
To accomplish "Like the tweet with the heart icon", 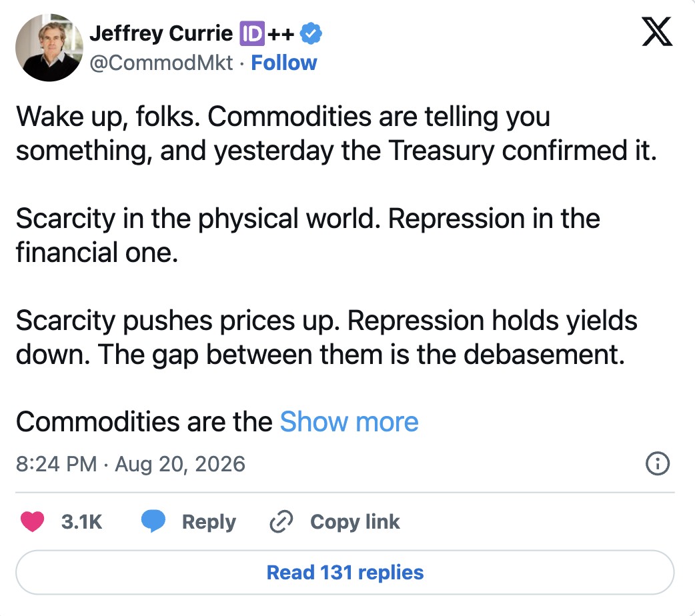I will [33, 521].
